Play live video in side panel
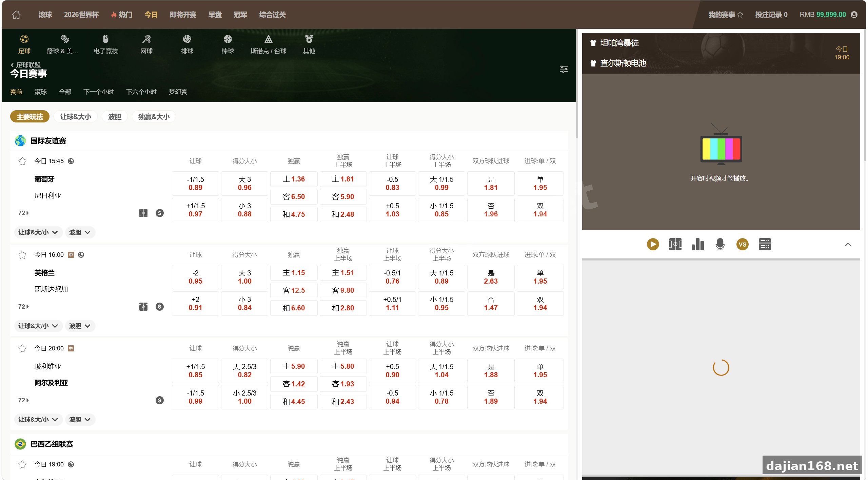 [653, 244]
